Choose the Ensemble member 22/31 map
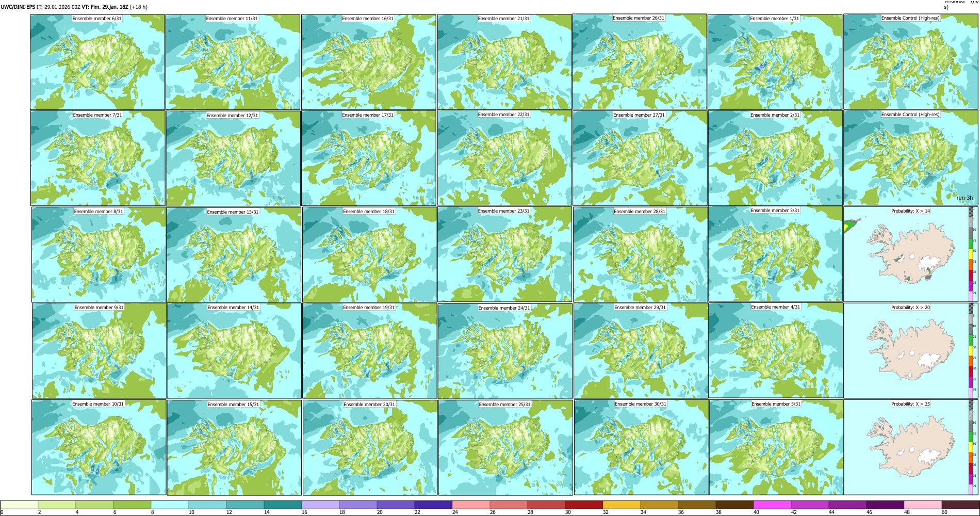Viewport: 980px width, 516px height. (x=504, y=158)
